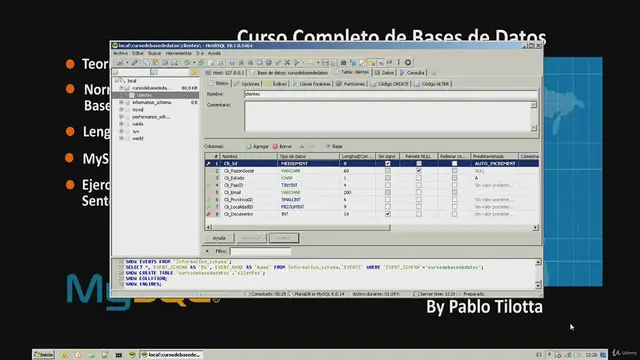640x360 pixels.
Task: Toggle Permitir NULL checkbox for Cli_RazonSocial
Action: (x=419, y=171)
